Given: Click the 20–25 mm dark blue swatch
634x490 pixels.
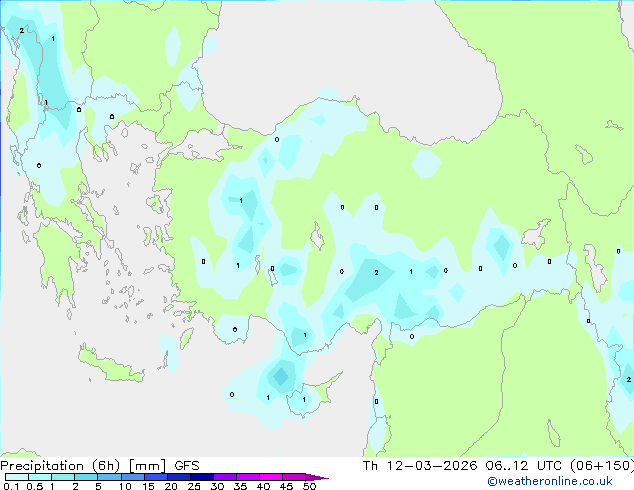Looking at the screenshot, I should 178,477.
